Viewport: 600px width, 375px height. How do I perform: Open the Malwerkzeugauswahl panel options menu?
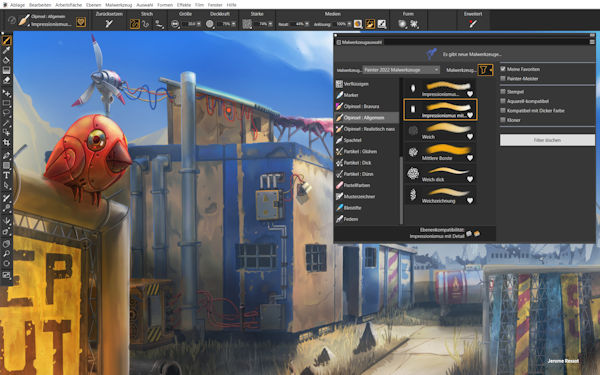592,42
